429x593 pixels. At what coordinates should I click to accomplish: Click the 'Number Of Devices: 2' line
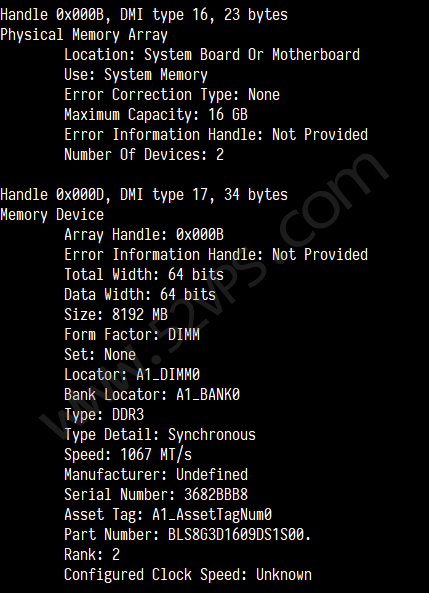[x=144, y=155]
